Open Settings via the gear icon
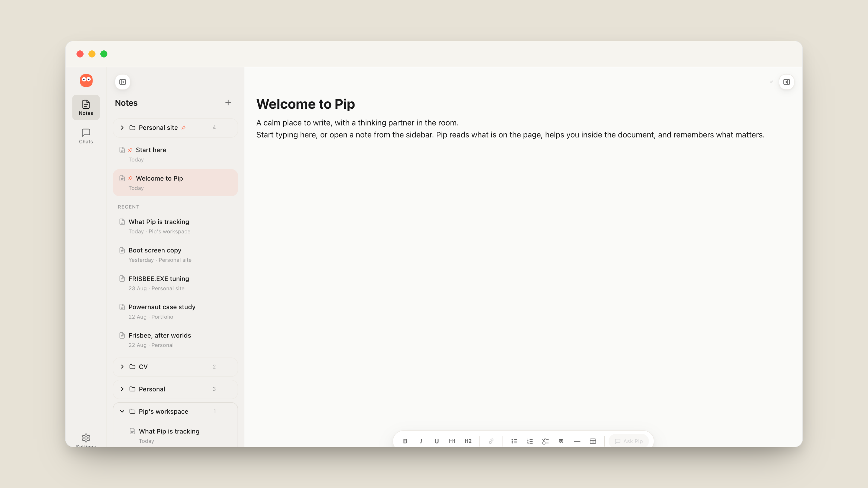The height and width of the screenshot is (488, 868). [x=86, y=438]
